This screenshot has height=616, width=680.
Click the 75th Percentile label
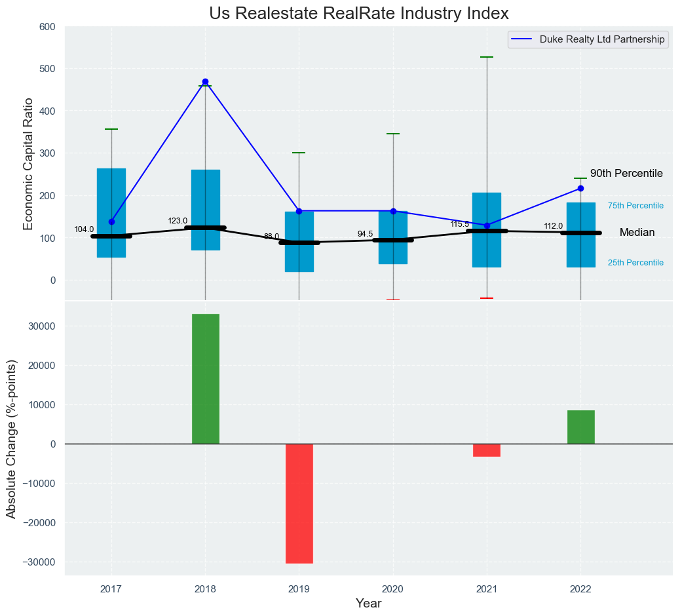635,206
